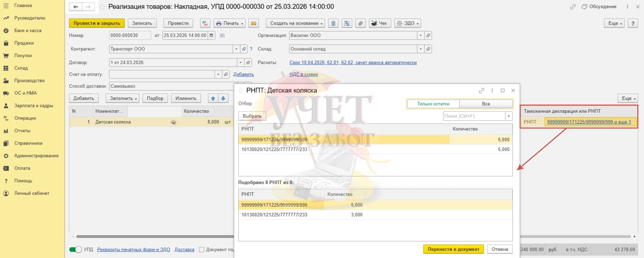644x258 pixels.
Task: Toggle the УПД switch
Action: [x=75, y=249]
